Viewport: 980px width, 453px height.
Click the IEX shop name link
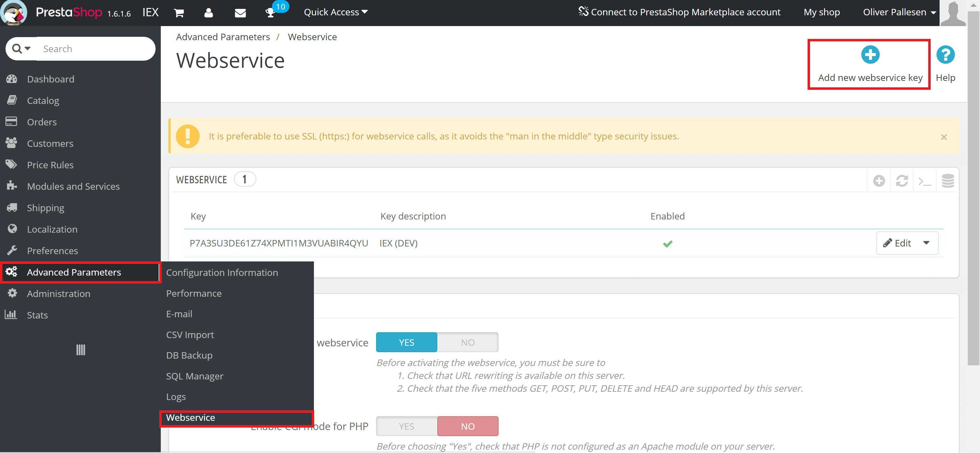point(151,13)
